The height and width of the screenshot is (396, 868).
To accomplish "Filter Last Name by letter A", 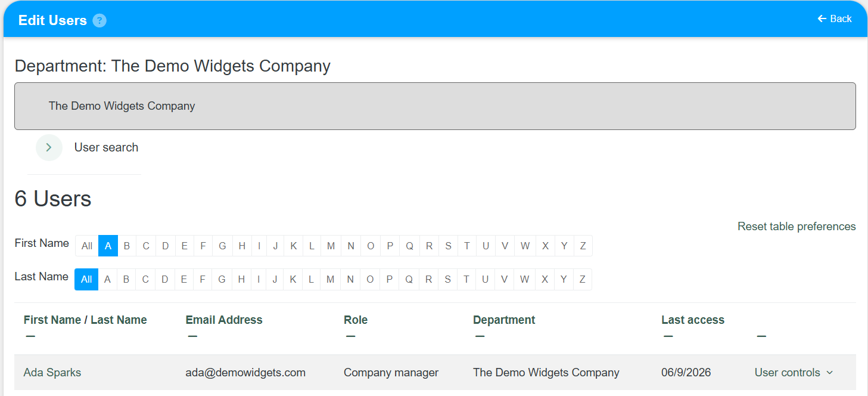I will click(x=107, y=279).
